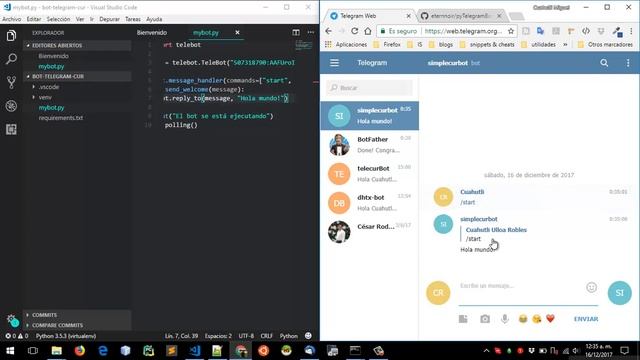
Task: Open the Explorer view in VS Code
Action: pyautogui.click(x=11, y=36)
